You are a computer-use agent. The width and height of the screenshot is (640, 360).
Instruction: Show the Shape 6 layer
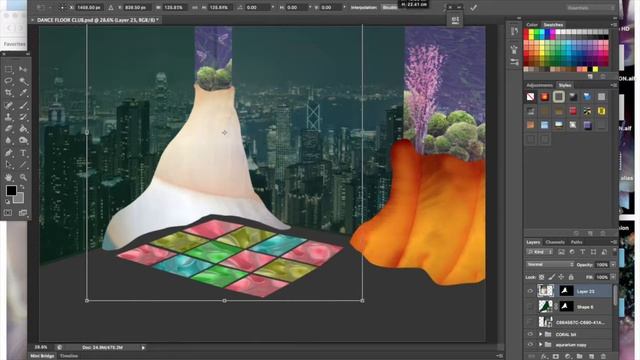(x=530, y=307)
